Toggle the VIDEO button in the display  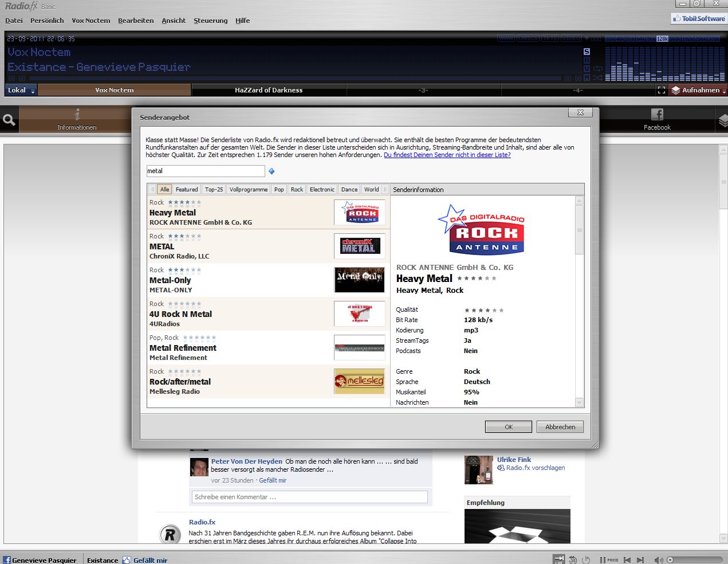pos(571,38)
